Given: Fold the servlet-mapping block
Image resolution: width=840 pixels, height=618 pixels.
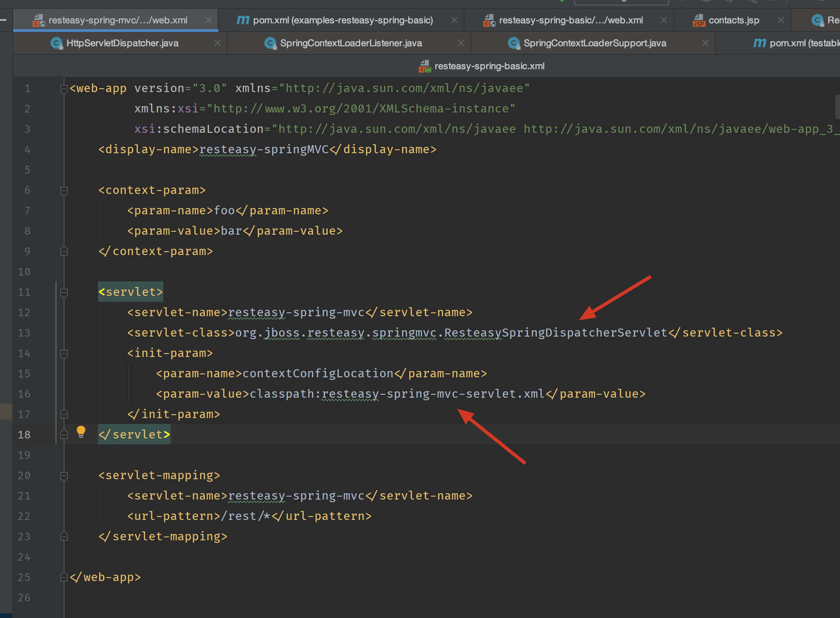Looking at the screenshot, I should [x=64, y=476].
